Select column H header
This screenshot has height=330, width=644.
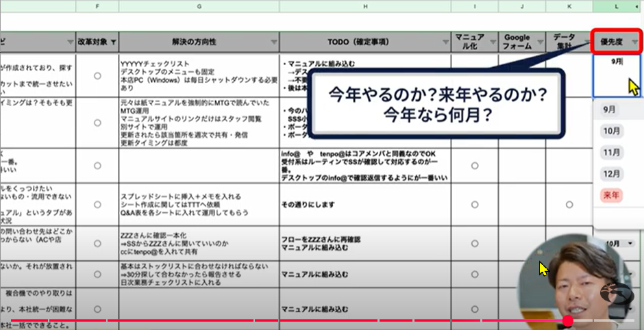pyautogui.click(x=364, y=6)
